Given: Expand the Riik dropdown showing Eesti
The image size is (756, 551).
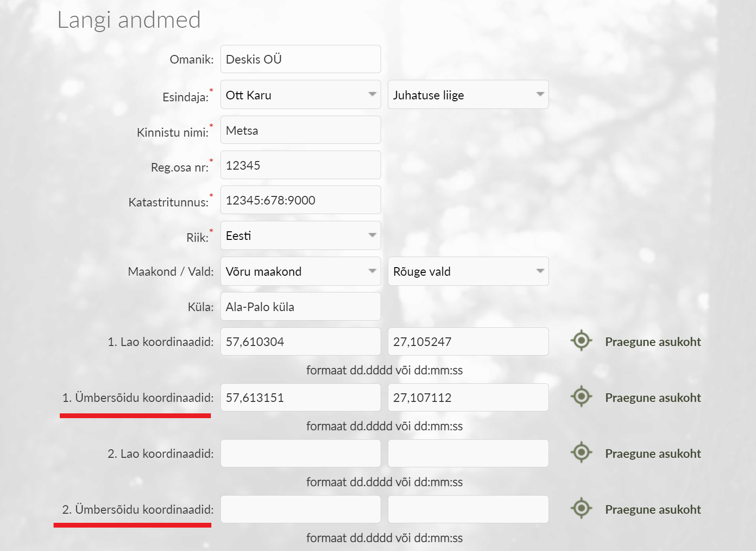Looking at the screenshot, I should [x=301, y=235].
